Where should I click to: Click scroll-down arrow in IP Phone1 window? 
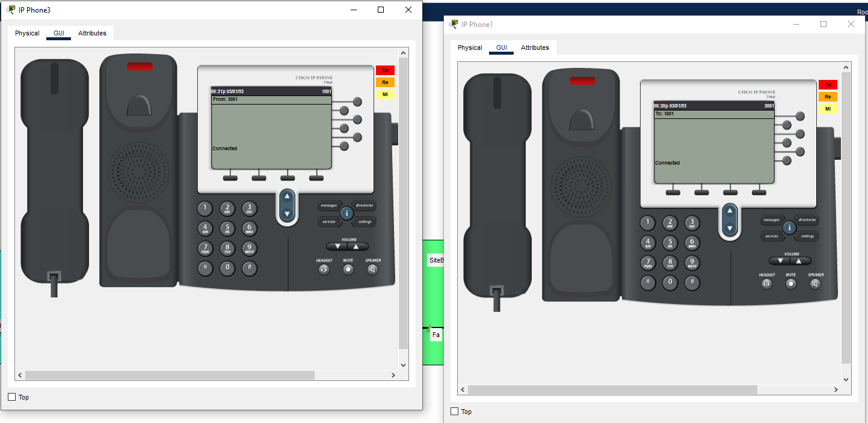pyautogui.click(x=846, y=379)
